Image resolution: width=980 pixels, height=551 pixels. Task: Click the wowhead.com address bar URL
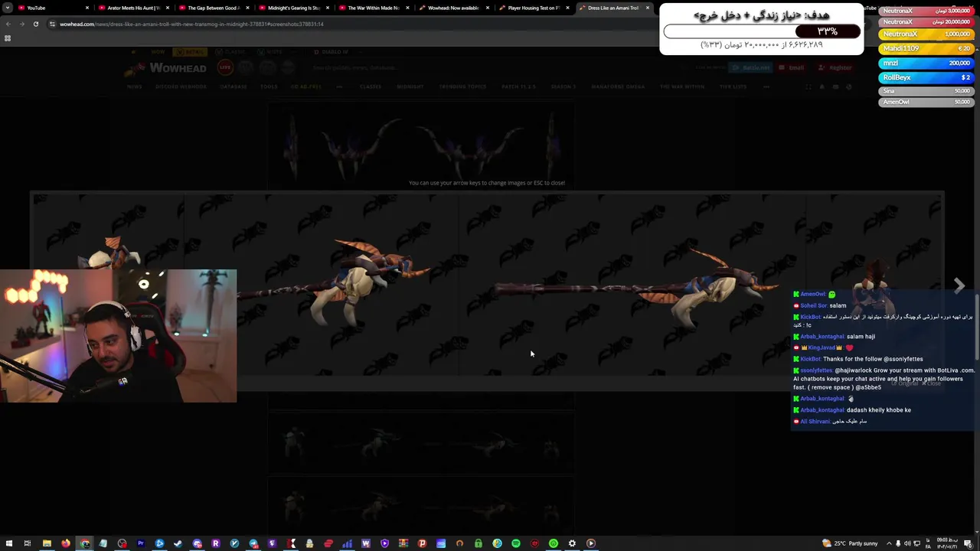pos(191,24)
